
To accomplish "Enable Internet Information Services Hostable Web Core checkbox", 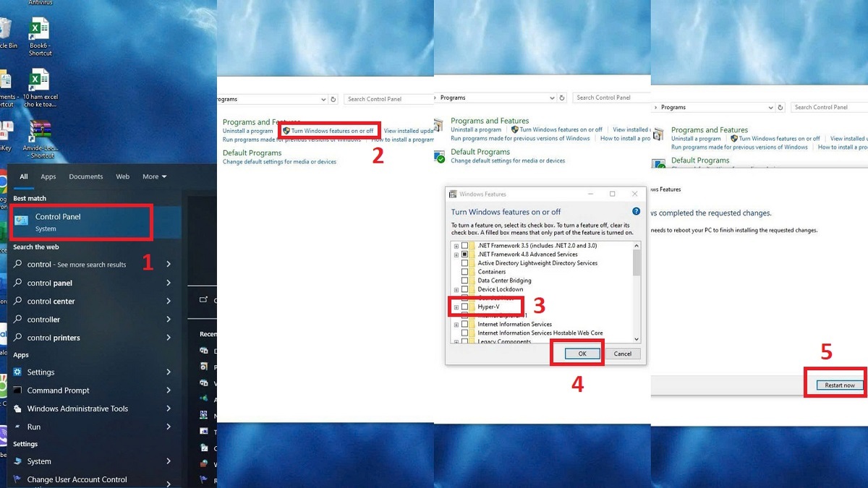I will coord(465,333).
